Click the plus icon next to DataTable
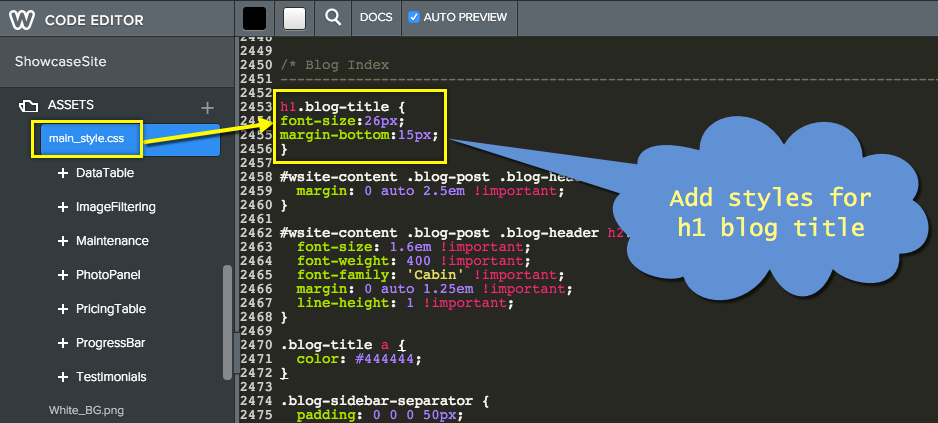 pos(62,173)
